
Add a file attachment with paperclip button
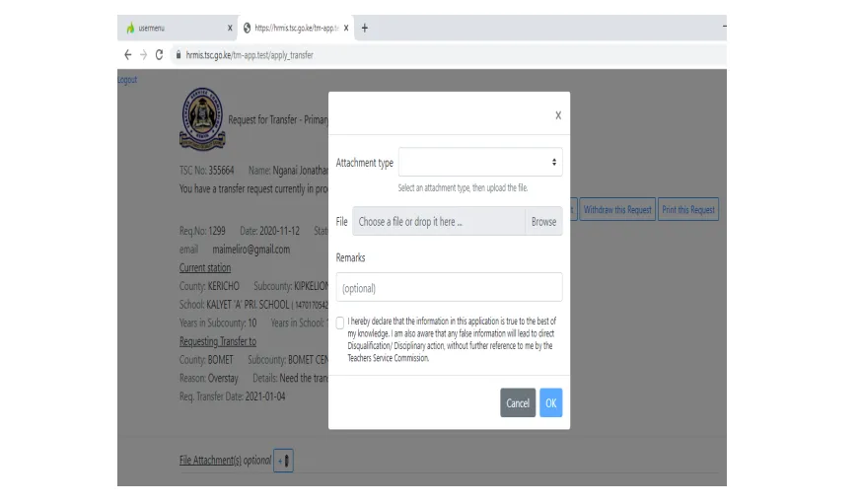[284, 461]
